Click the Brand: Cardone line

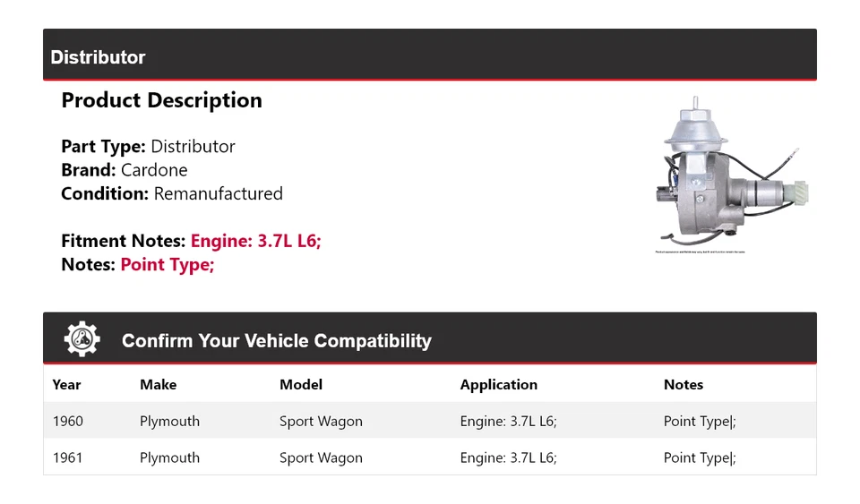125,170
